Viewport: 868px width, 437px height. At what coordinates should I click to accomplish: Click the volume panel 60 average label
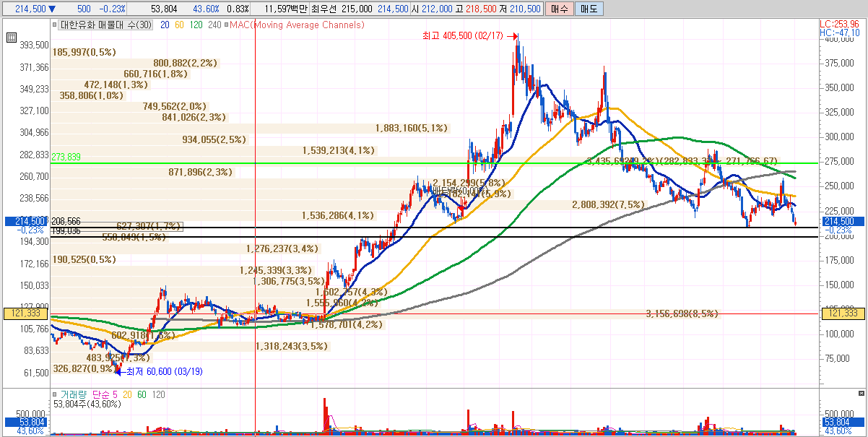tap(142, 394)
